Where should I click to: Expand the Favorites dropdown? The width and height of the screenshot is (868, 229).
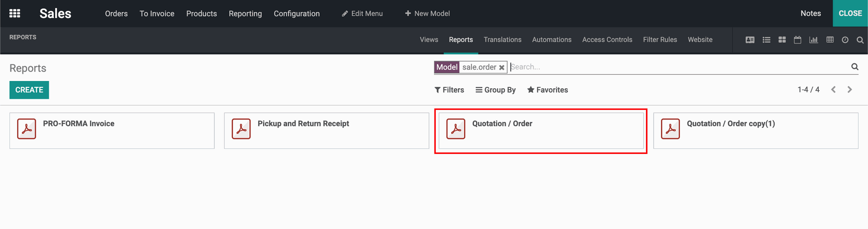[547, 90]
